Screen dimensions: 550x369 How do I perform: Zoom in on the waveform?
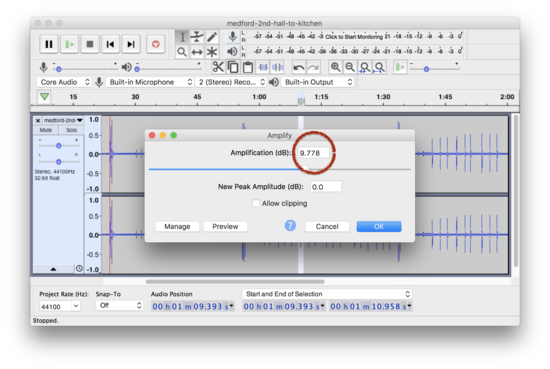(x=335, y=67)
